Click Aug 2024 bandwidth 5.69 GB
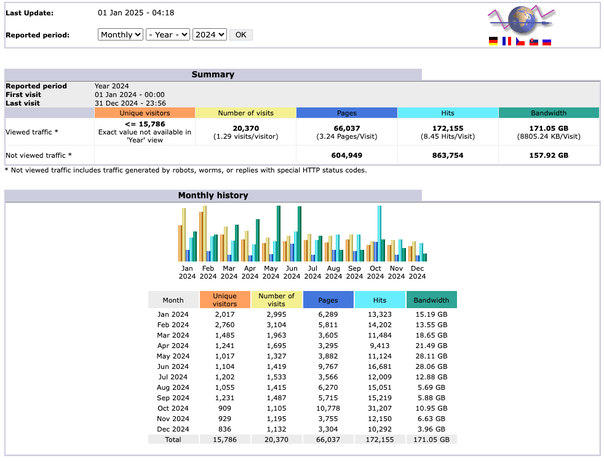 [x=431, y=387]
